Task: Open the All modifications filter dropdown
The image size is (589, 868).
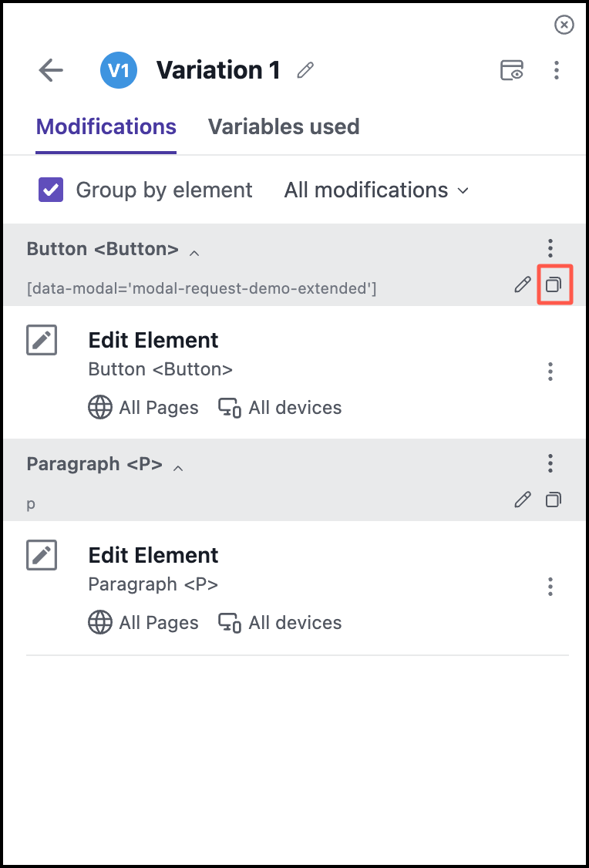Action: [376, 190]
